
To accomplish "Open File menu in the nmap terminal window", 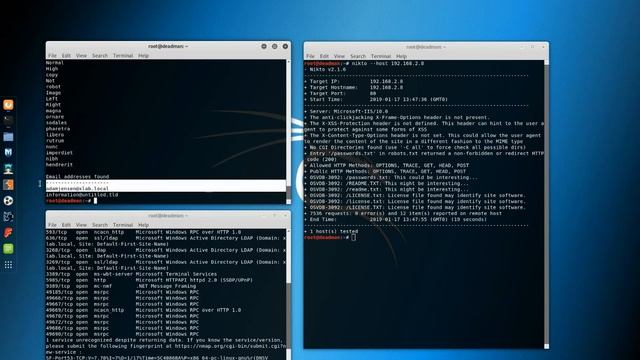I will pyautogui.click(x=52, y=225).
